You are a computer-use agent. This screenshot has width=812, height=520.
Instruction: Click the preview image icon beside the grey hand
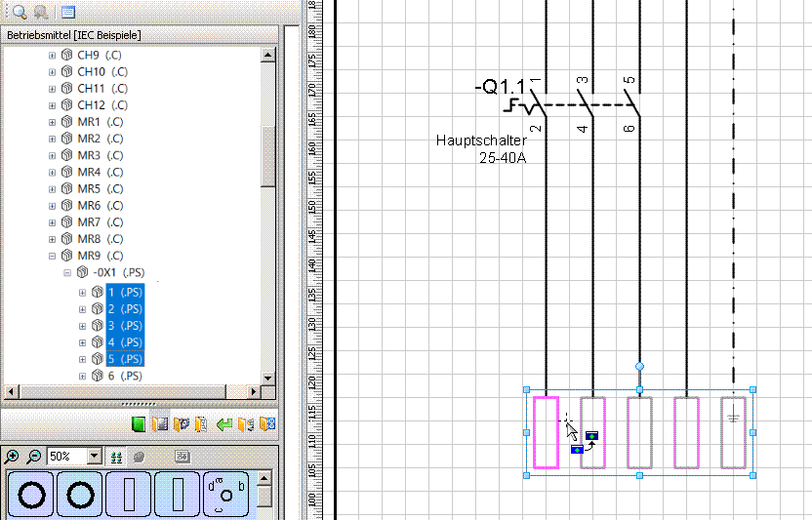(x=182, y=457)
